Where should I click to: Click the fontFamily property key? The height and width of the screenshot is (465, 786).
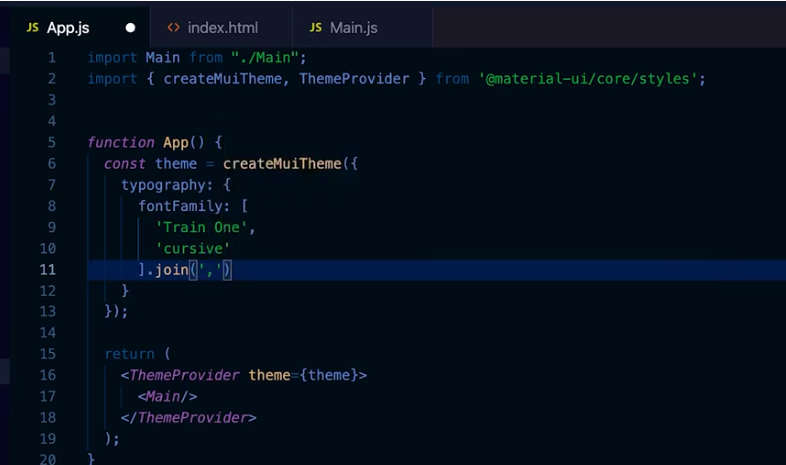tap(180, 206)
